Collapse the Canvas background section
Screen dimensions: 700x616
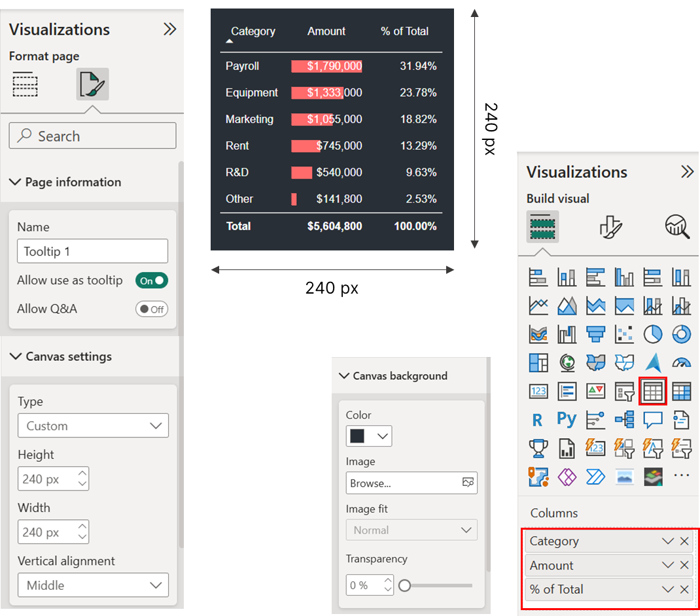tap(343, 376)
